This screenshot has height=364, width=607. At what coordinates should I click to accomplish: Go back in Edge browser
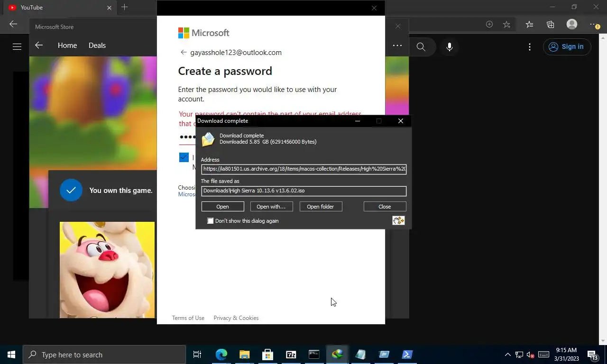[13, 24]
